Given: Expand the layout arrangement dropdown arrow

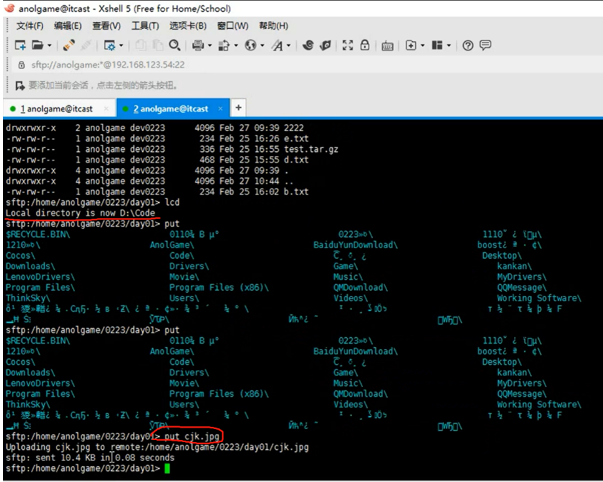Looking at the screenshot, I should (x=449, y=45).
